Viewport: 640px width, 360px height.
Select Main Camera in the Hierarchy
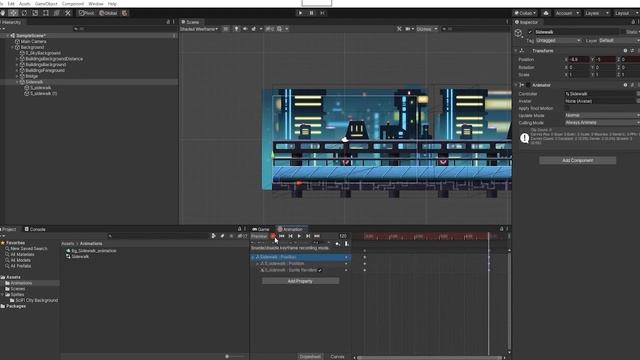[33, 42]
